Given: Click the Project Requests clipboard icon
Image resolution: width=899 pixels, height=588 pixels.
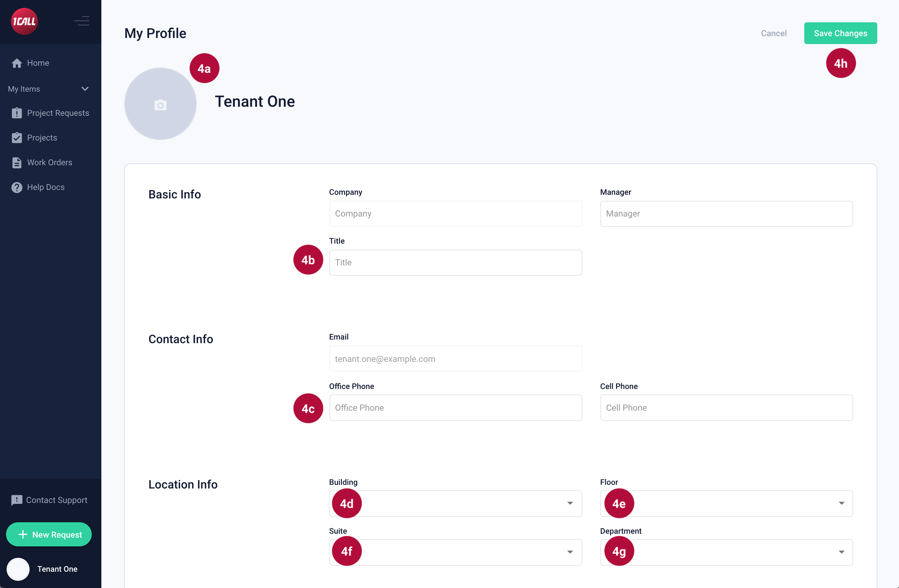Looking at the screenshot, I should 17,113.
